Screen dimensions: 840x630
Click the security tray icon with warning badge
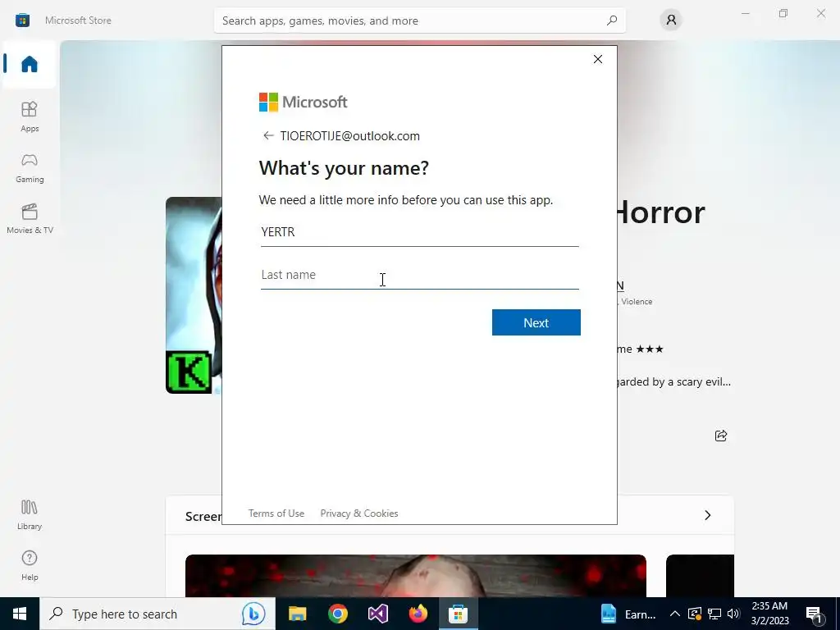pyautogui.click(x=695, y=614)
